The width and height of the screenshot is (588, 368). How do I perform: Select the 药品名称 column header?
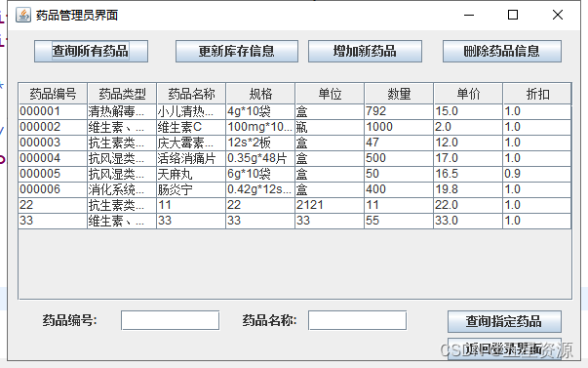coord(191,94)
